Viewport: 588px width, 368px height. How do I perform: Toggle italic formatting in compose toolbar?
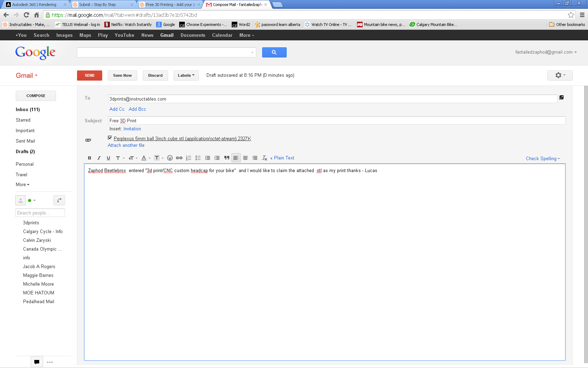click(x=99, y=158)
